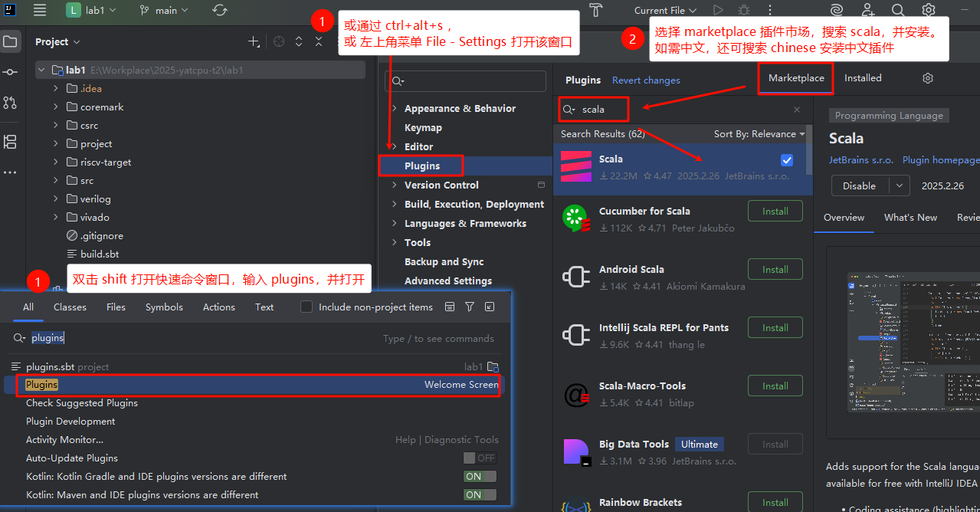Select the Actions search tab
The image size is (980, 512).
click(x=219, y=307)
